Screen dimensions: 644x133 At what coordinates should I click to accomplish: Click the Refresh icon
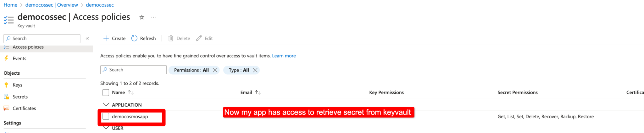pyautogui.click(x=134, y=38)
